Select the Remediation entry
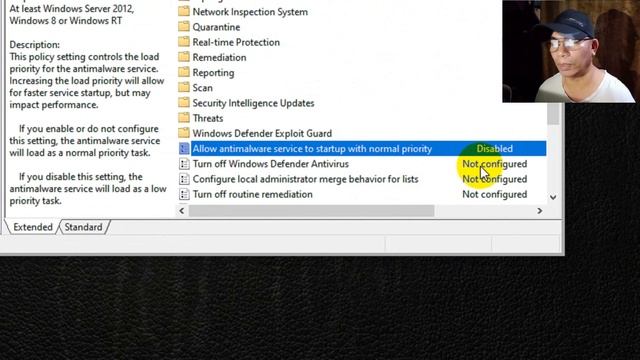The width and height of the screenshot is (640, 360). 220,58
